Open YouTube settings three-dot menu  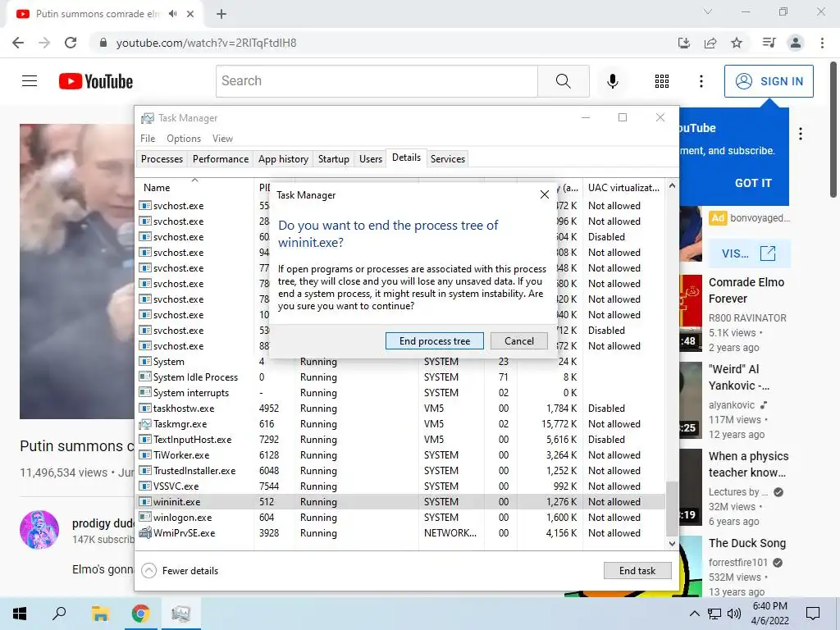(701, 81)
